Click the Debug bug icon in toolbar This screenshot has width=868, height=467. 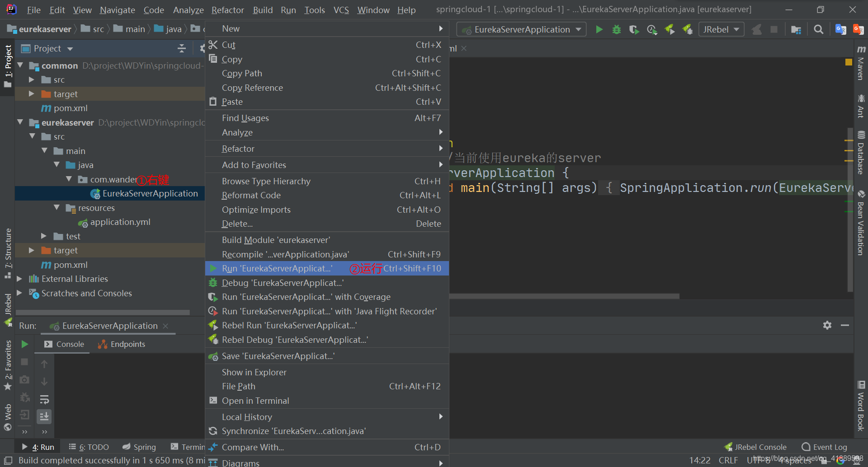tap(617, 29)
